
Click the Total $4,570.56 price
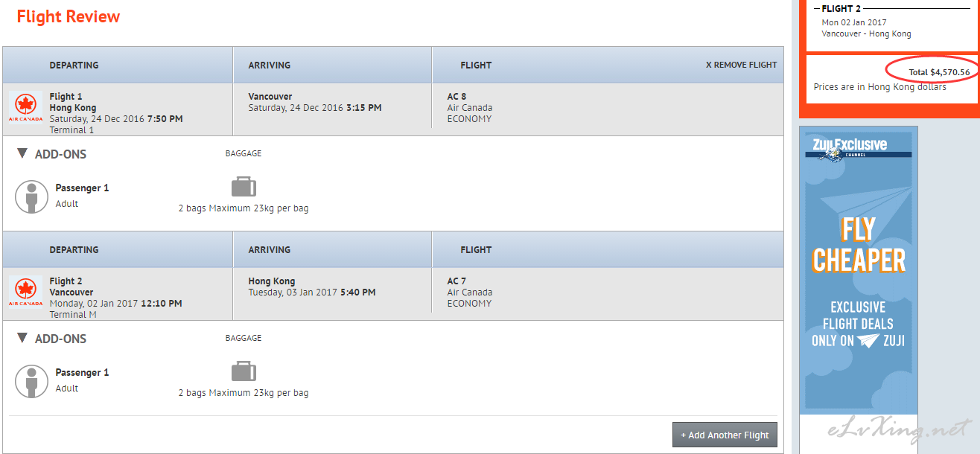pyautogui.click(x=939, y=72)
